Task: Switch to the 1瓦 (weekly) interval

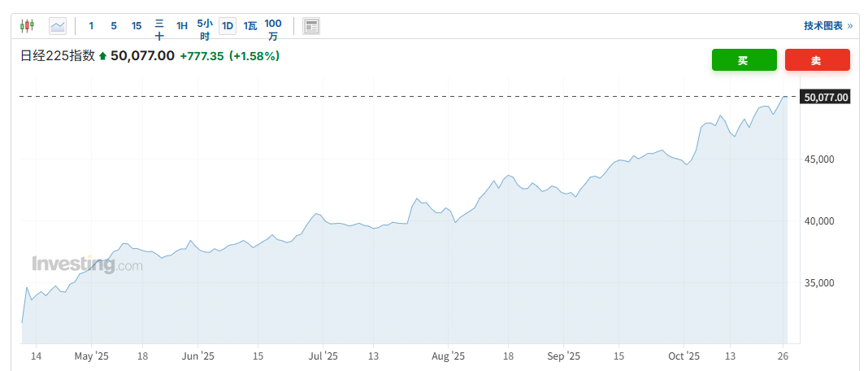Action: (250, 26)
